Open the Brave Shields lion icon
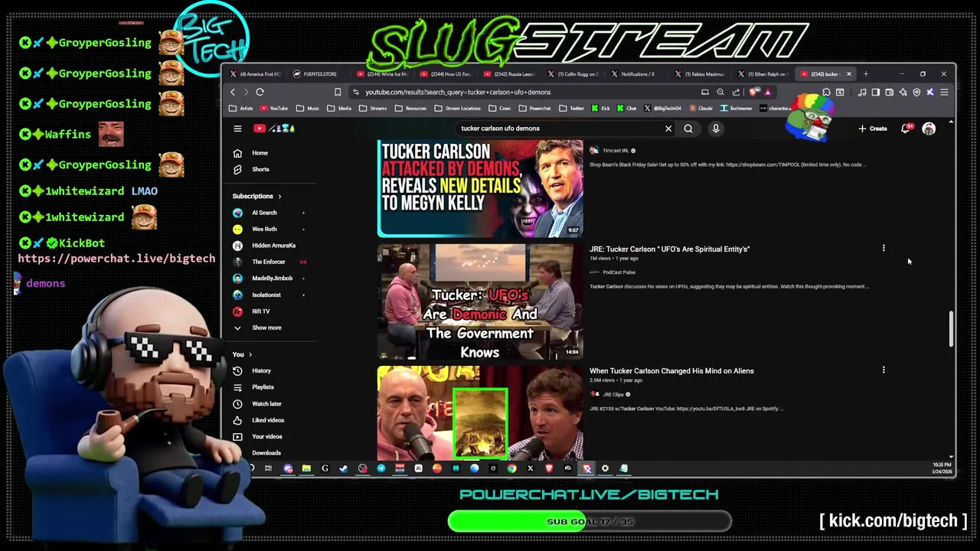Image resolution: width=980 pixels, height=551 pixels. click(x=754, y=92)
